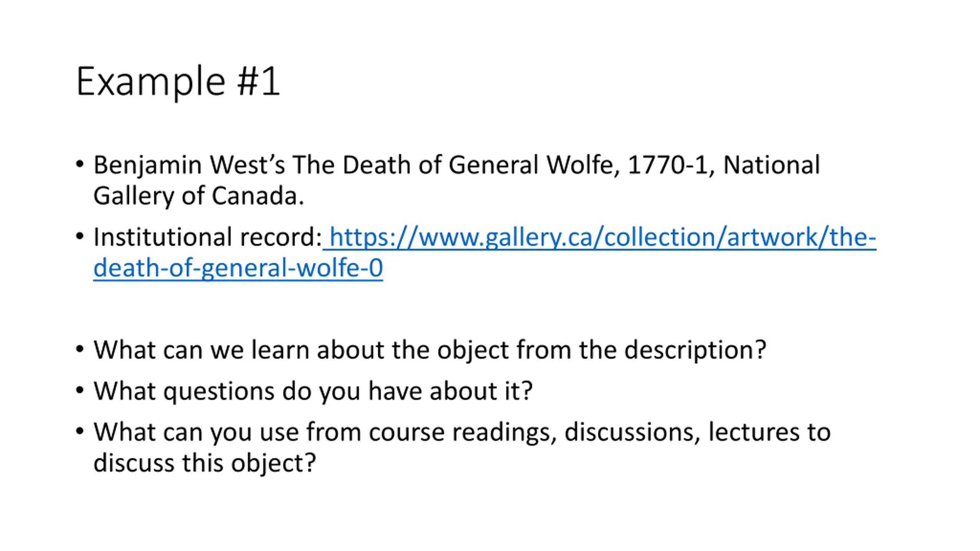Click the "#1" in the slide title

(x=258, y=81)
